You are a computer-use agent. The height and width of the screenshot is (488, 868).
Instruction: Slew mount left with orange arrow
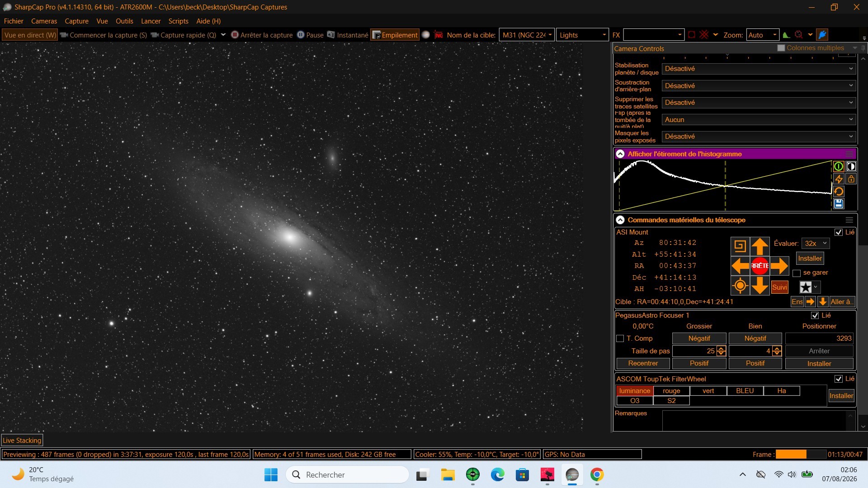tap(740, 266)
